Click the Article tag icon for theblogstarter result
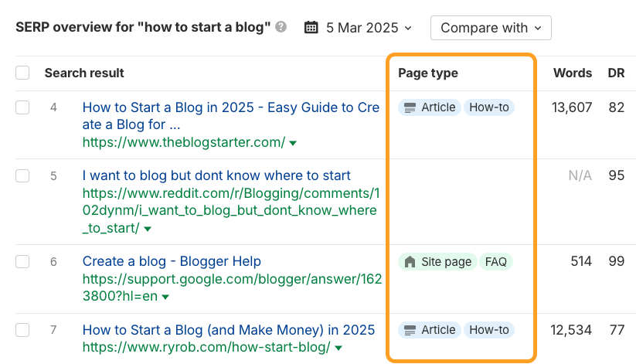Viewport: 636px width, 364px height. pyautogui.click(x=410, y=107)
